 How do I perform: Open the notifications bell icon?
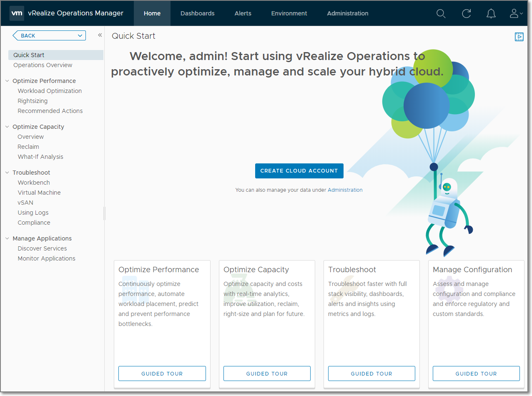click(491, 13)
